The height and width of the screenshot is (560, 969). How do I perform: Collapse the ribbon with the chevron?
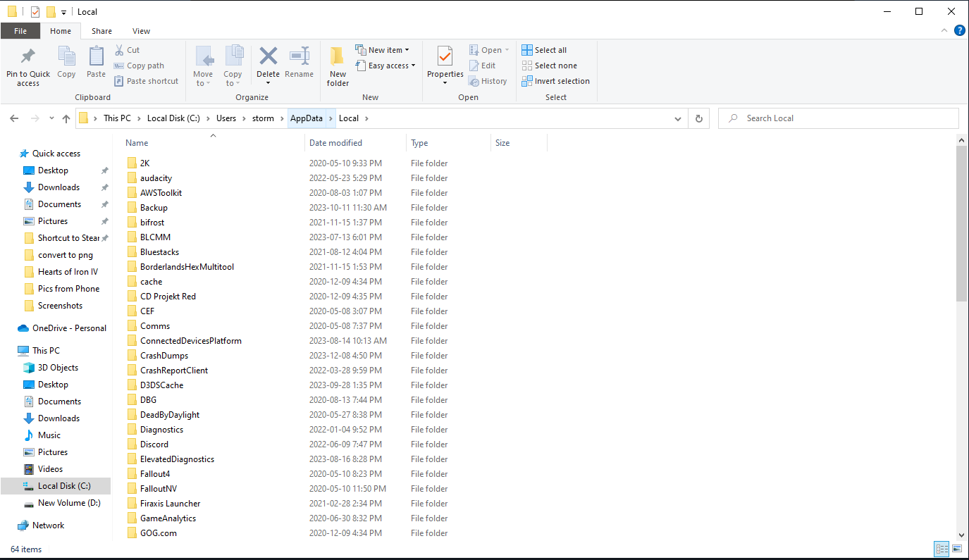coord(944,31)
